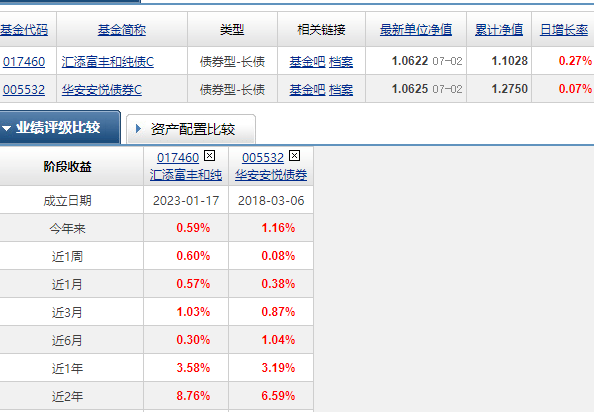
Task: Open 基金吧 link for 汇添富丰和纯债C
Action: point(307,61)
